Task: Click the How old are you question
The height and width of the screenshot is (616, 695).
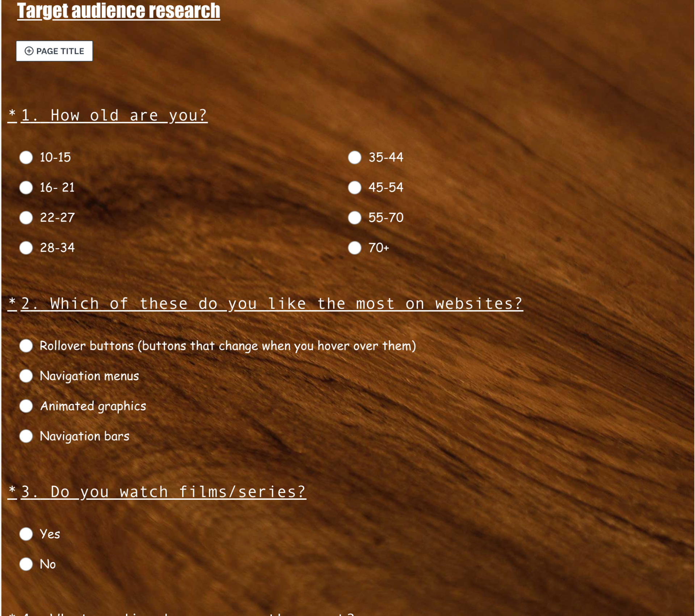Action: coord(114,115)
